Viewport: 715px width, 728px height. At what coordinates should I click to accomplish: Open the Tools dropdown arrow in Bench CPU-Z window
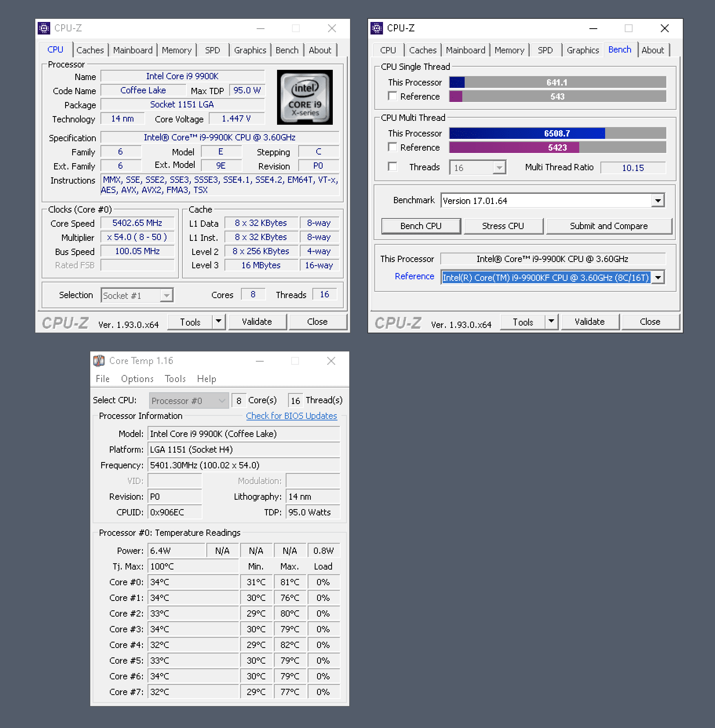coord(552,322)
